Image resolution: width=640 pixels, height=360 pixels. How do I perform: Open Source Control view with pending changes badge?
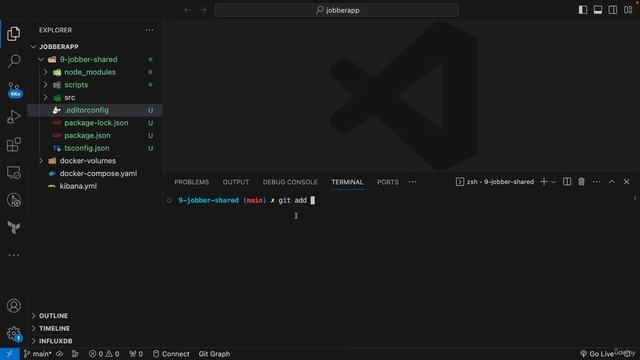pyautogui.click(x=14, y=89)
